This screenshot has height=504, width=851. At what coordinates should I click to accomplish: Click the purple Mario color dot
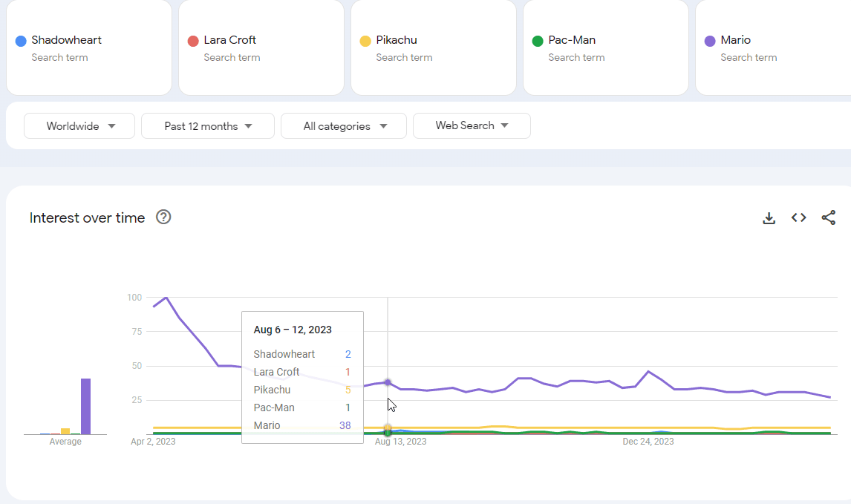(710, 42)
